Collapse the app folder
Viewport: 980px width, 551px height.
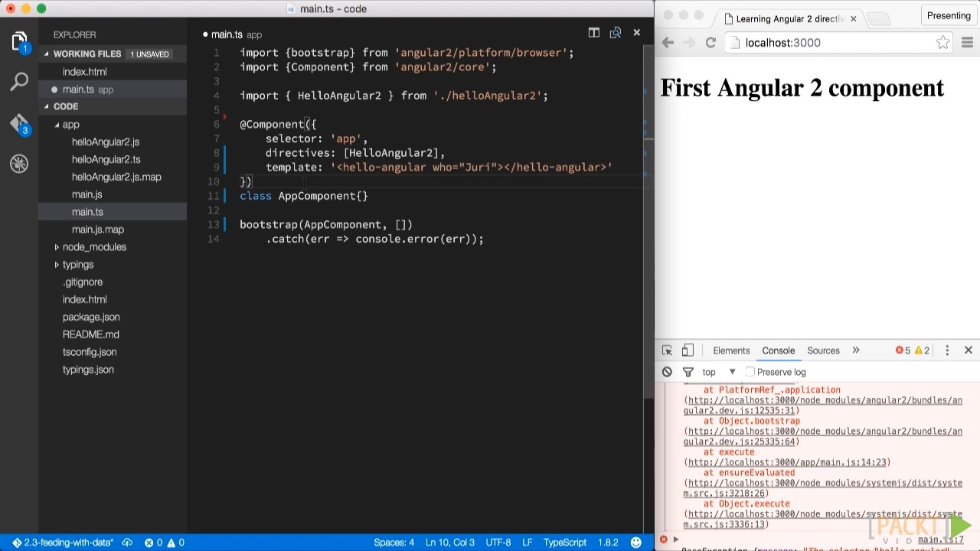point(57,125)
